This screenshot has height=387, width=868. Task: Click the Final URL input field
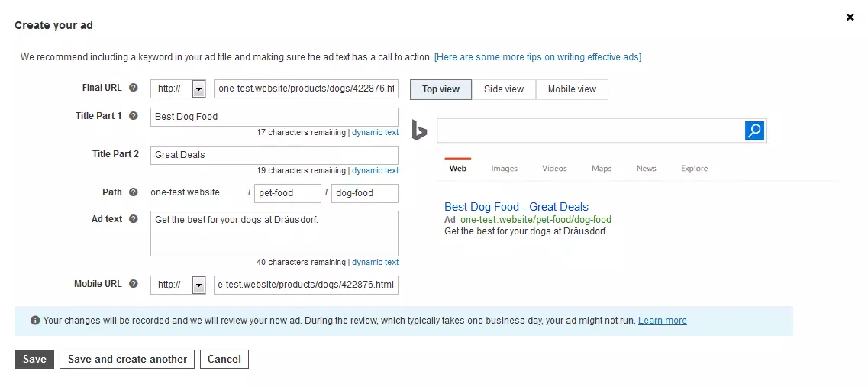[306, 89]
